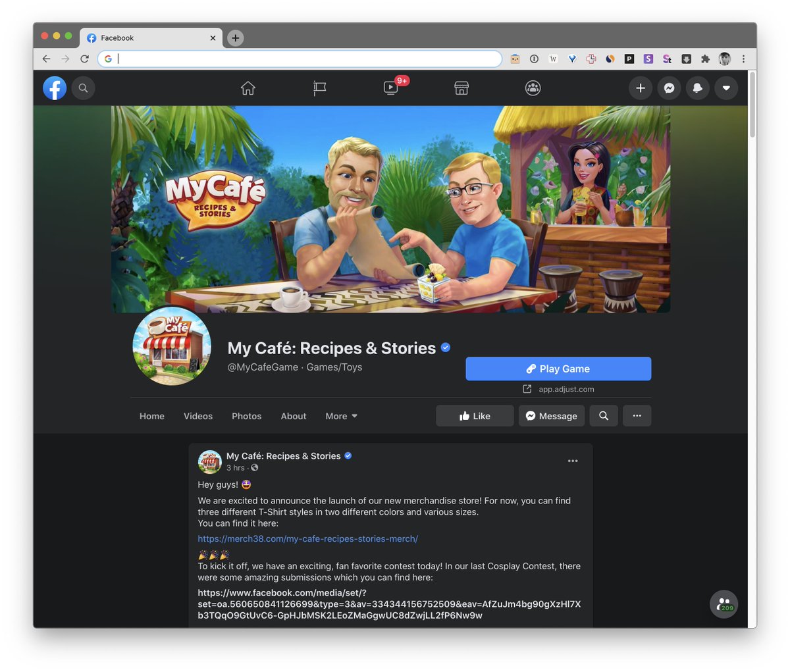This screenshot has width=790, height=672.
Task: Click the box-face extension icon
Action: tap(515, 59)
